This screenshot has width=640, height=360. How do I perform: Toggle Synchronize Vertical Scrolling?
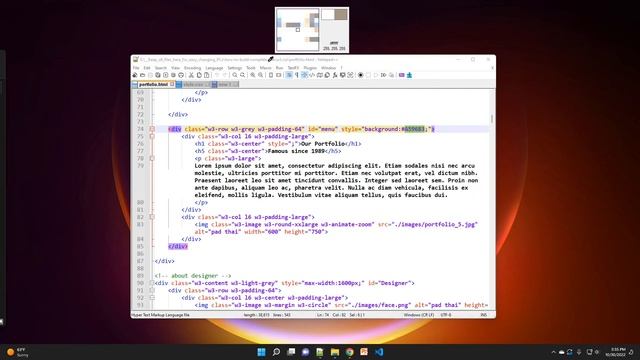(271, 75)
